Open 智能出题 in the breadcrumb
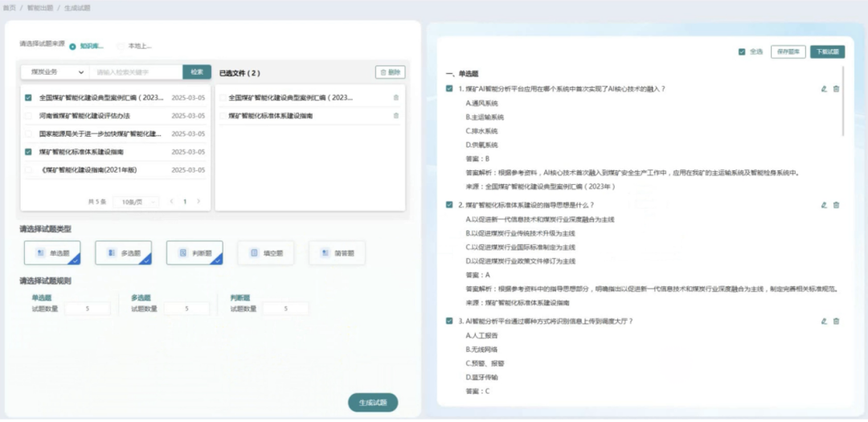The height and width of the screenshot is (422, 868). (40, 8)
